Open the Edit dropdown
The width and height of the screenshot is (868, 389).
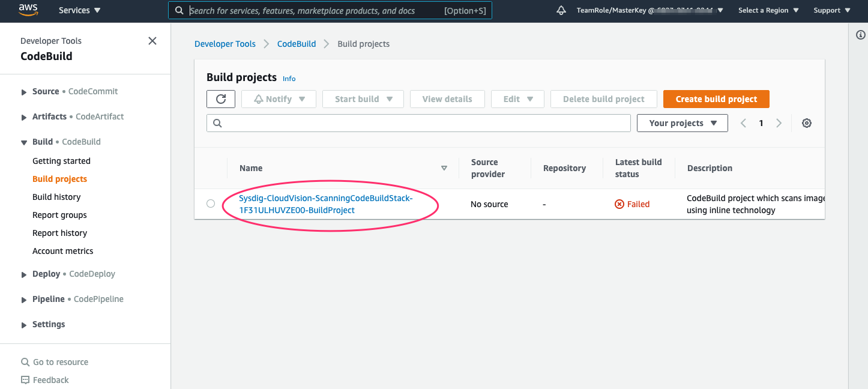coord(517,99)
